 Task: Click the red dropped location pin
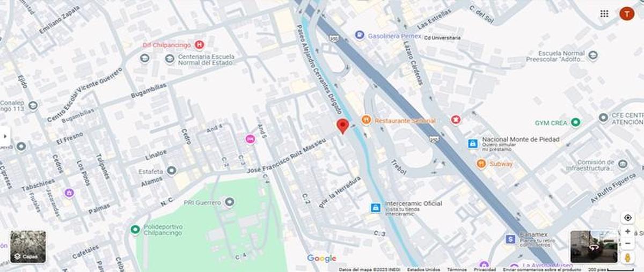pyautogui.click(x=342, y=127)
